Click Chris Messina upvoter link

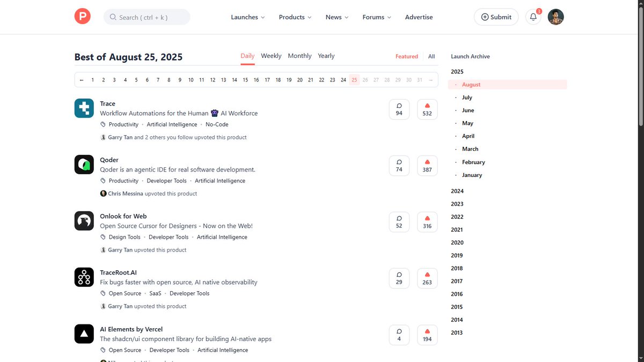(126, 194)
